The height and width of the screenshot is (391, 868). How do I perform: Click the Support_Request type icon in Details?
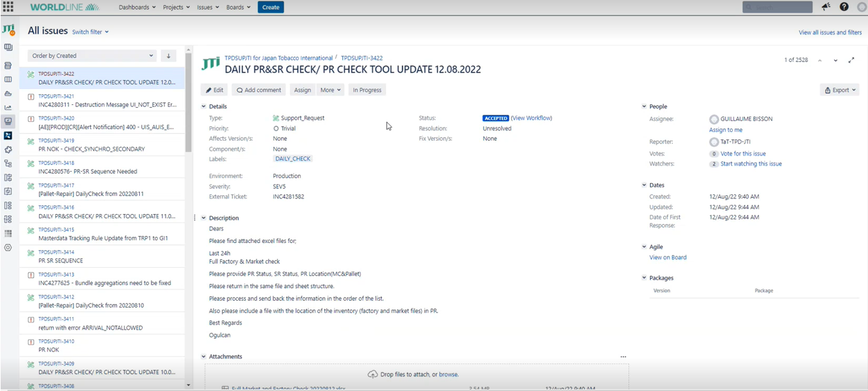tap(276, 118)
